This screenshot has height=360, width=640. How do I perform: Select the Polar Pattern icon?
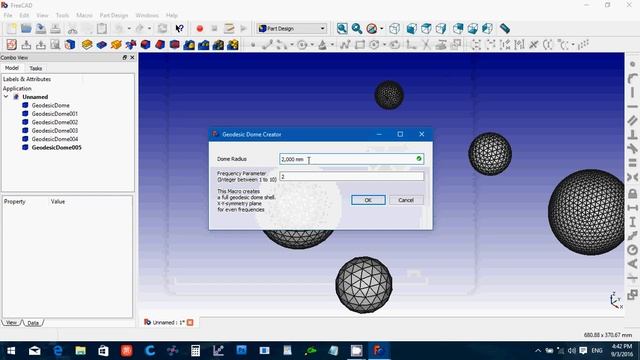tap(218, 44)
